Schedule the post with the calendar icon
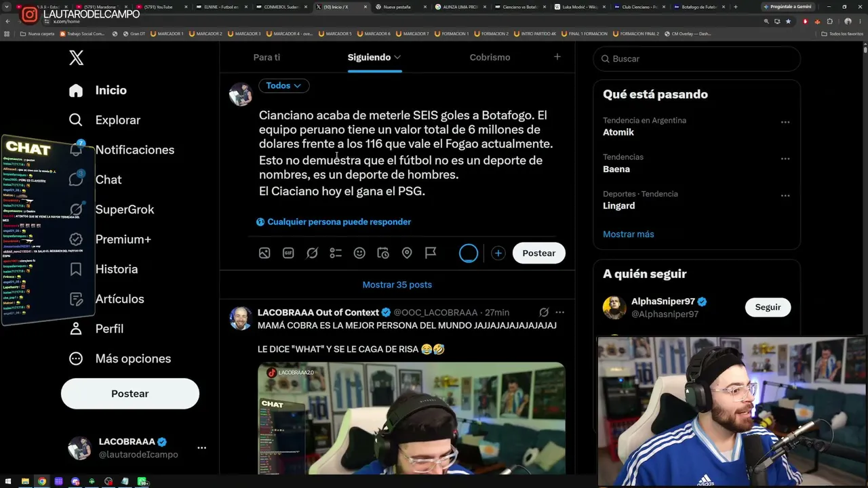868x488 pixels. [383, 253]
